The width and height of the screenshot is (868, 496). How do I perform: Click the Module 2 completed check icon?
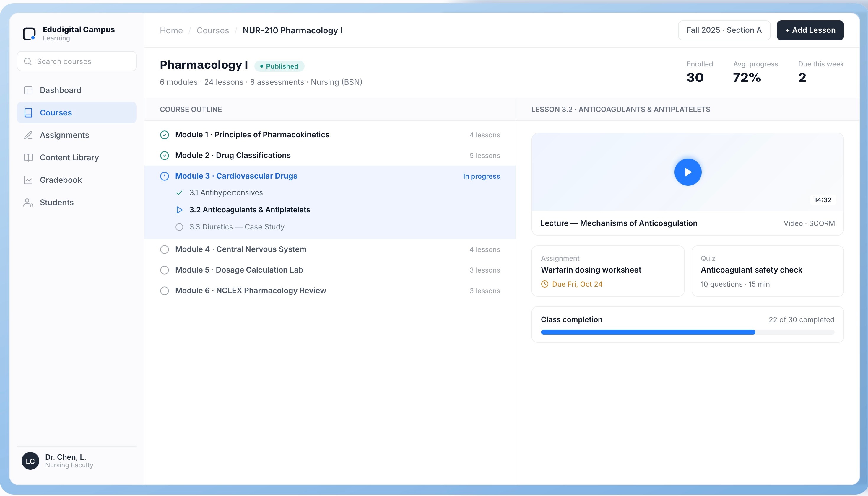coord(165,156)
